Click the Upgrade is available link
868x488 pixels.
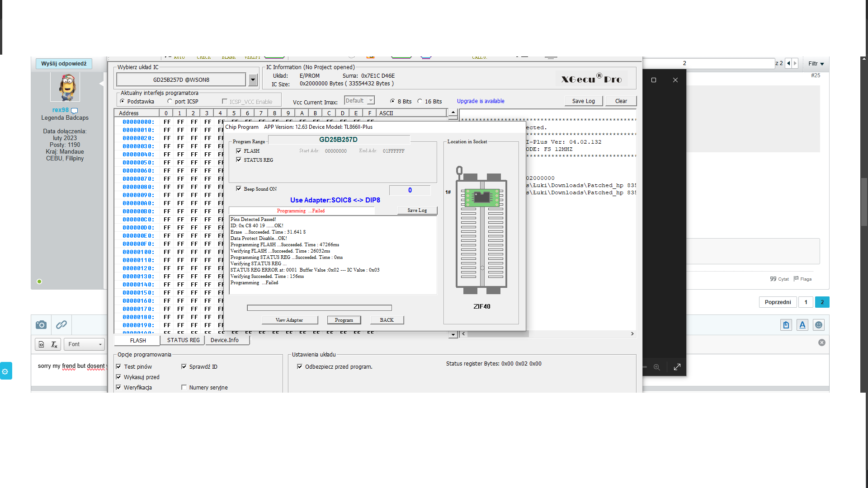[481, 101]
